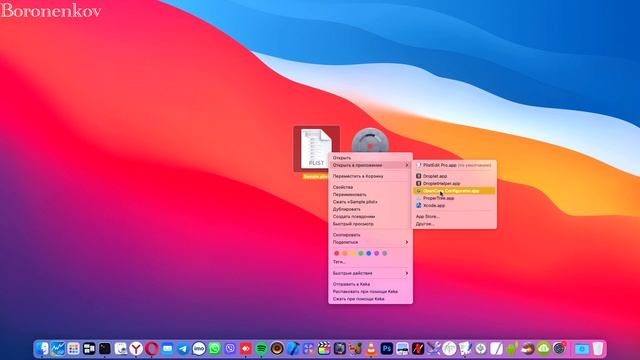Screen dimensions: 640x360
Task: Open Final Cut Pro clapperboard in the Dock
Action: 324,349
